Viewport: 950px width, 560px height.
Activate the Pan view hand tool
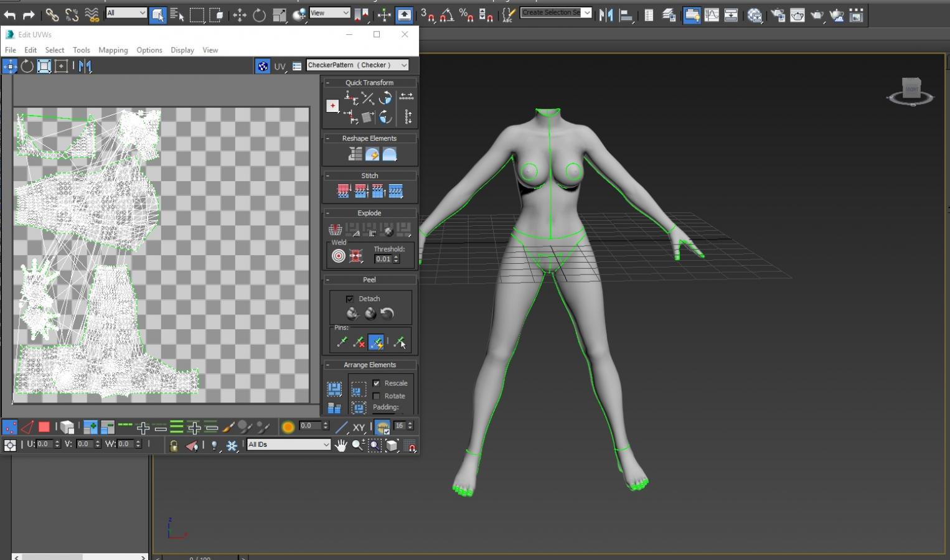point(341,445)
